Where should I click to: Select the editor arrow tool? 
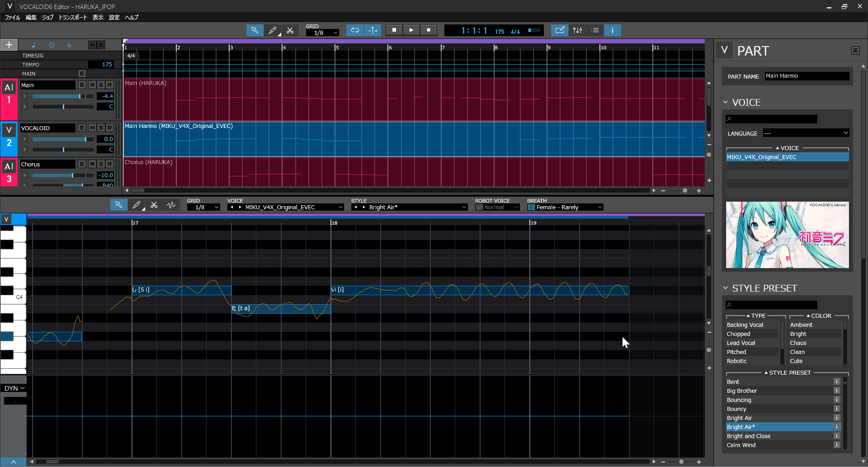tap(118, 205)
